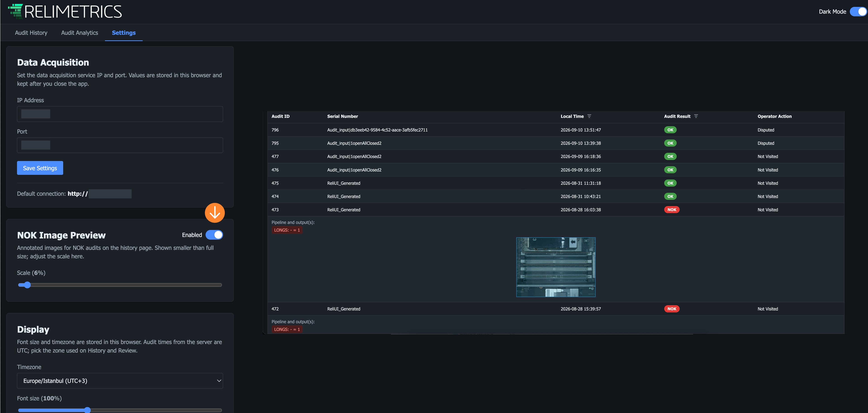Click the Local Time filter icon

pyautogui.click(x=589, y=116)
